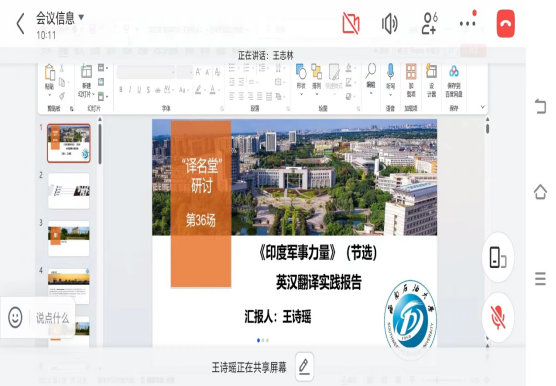This screenshot has height=386, width=556.
Task: Tap the Android home navigation icon
Action: [x=540, y=192]
